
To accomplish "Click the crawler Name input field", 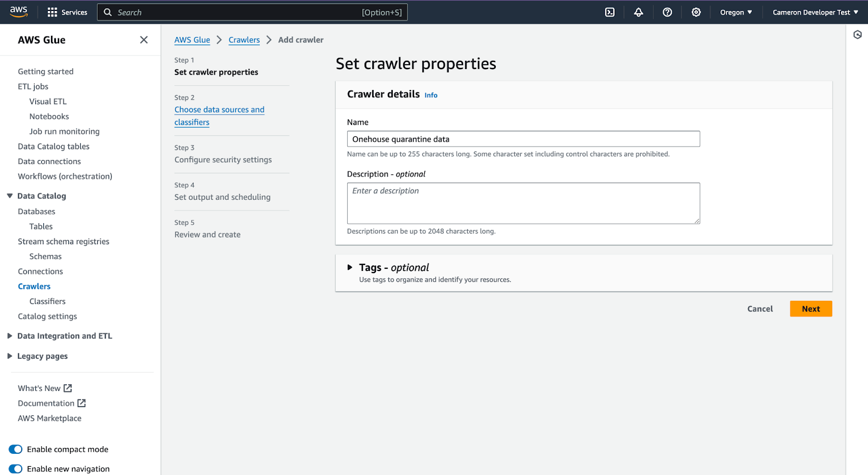I will 524,139.
